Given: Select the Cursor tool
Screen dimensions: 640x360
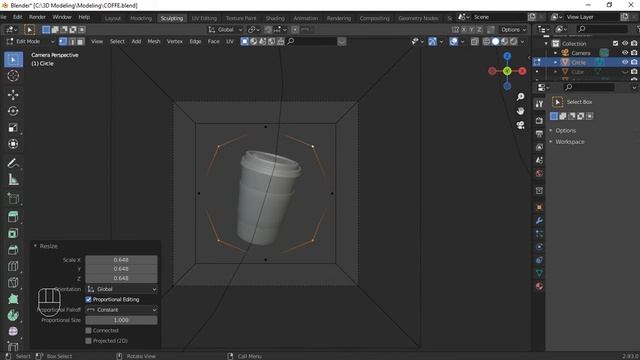Looking at the screenshot, I should 13,76.
